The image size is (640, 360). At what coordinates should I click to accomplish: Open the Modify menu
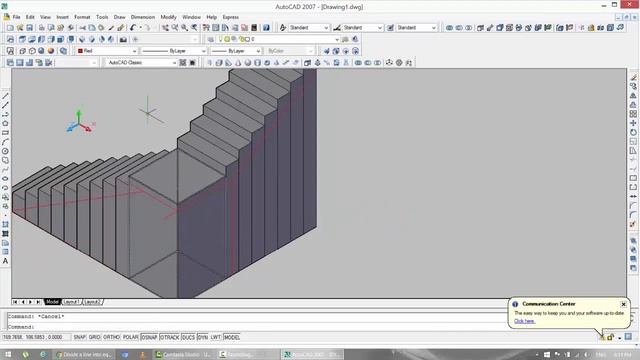click(x=168, y=17)
